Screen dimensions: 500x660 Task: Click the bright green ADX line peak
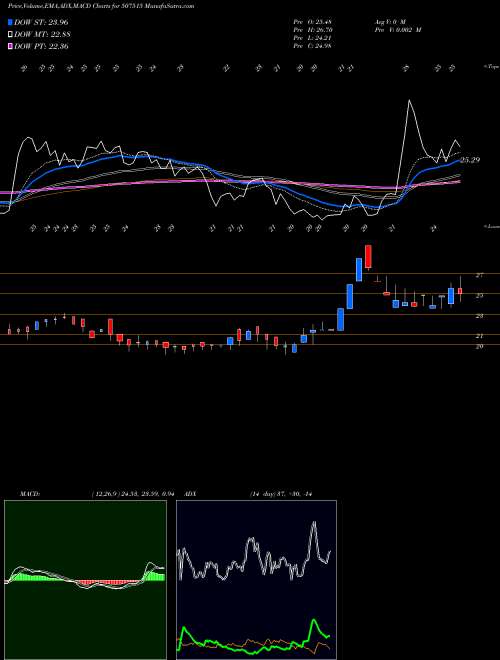point(314,620)
